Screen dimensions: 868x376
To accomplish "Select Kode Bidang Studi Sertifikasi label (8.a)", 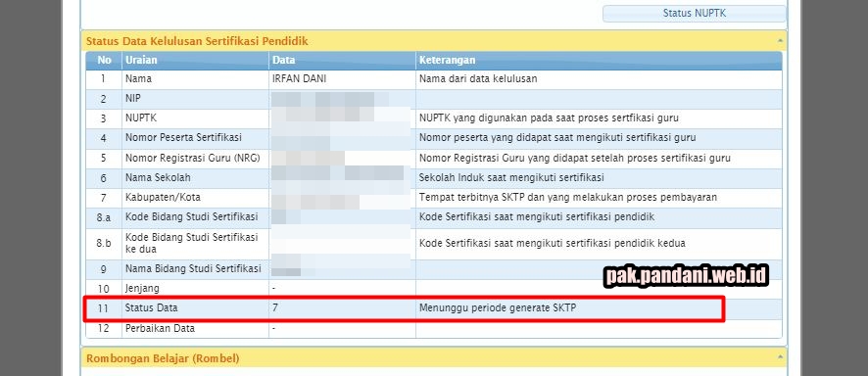I will point(192,217).
